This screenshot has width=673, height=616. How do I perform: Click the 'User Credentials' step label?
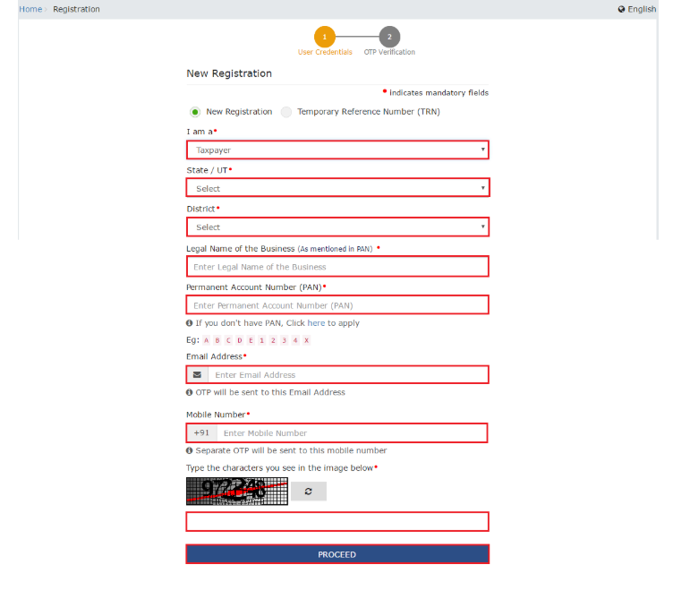coord(325,52)
